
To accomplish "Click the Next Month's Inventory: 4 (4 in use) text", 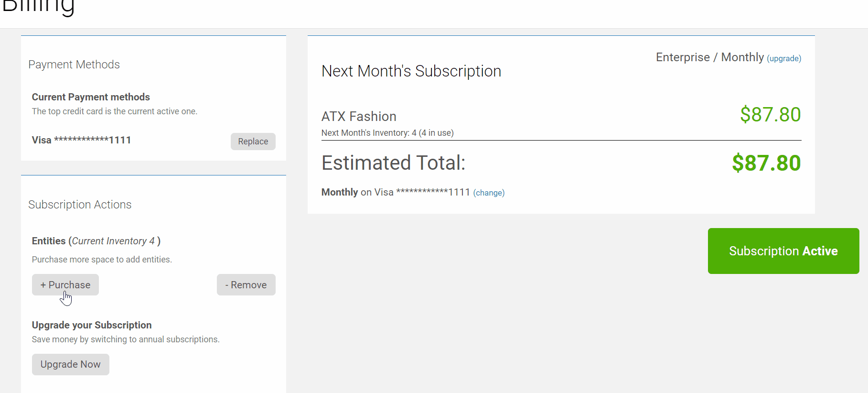I will [x=387, y=133].
